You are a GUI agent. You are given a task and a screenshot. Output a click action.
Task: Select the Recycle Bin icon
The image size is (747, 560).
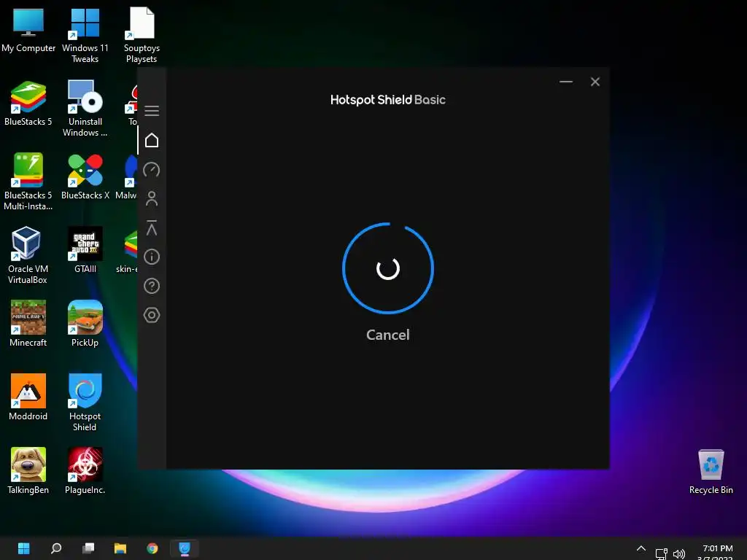tap(711, 472)
